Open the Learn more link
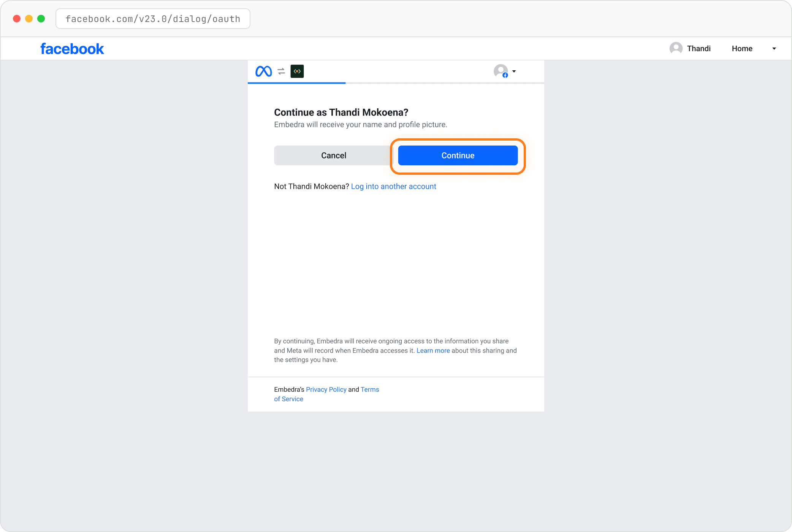 433,350
